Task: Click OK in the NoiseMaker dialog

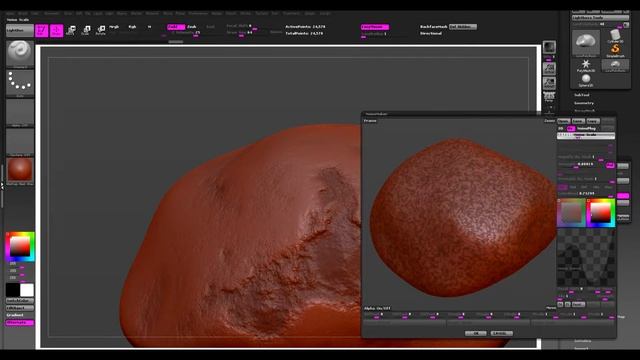Action: (476, 333)
